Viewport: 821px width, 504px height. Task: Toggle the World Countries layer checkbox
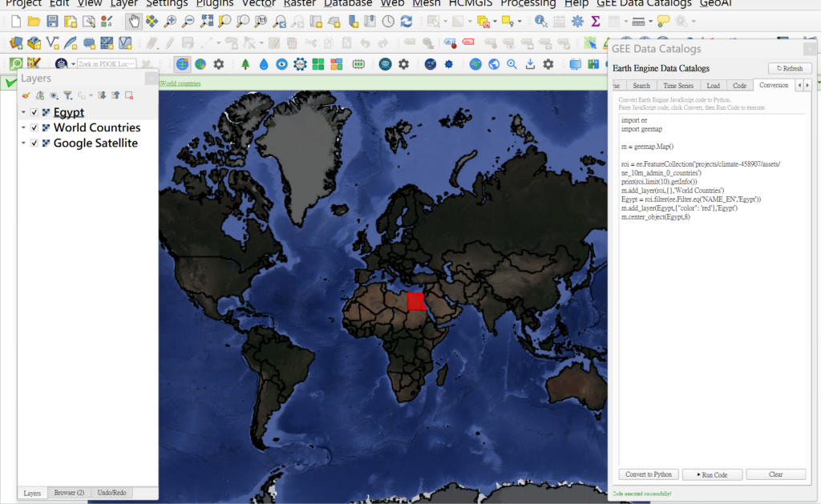point(34,128)
